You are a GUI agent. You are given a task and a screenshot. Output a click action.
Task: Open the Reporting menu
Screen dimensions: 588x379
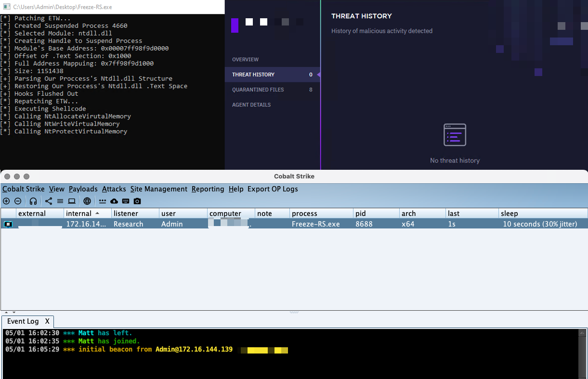point(208,189)
